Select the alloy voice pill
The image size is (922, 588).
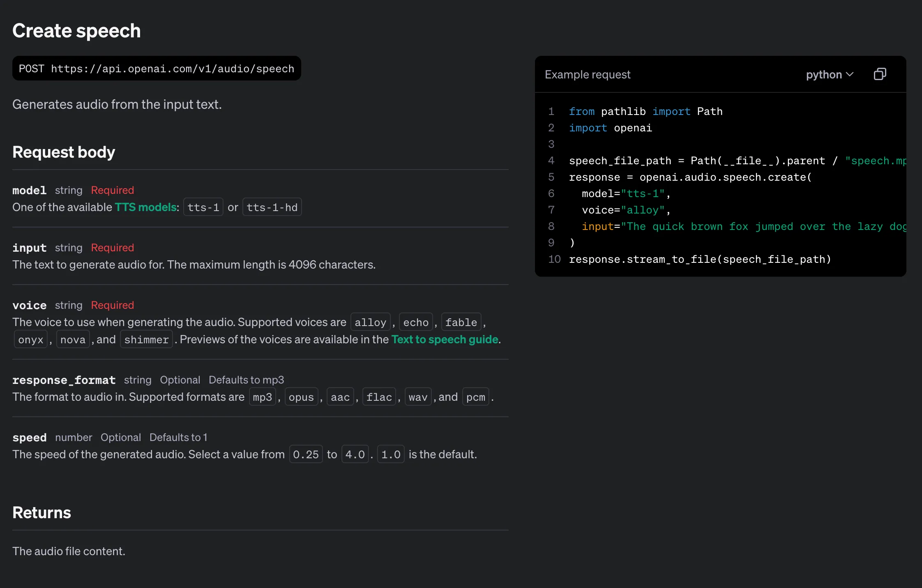point(370,322)
